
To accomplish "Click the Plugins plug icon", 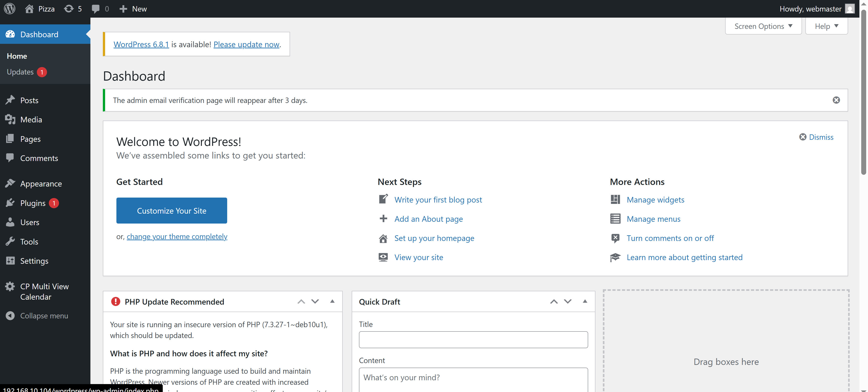I will 10,203.
